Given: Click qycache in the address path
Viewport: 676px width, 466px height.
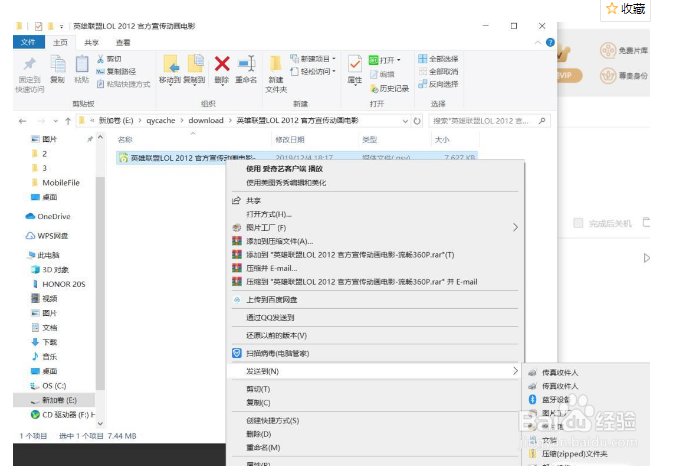Looking at the screenshot, I should (x=161, y=121).
